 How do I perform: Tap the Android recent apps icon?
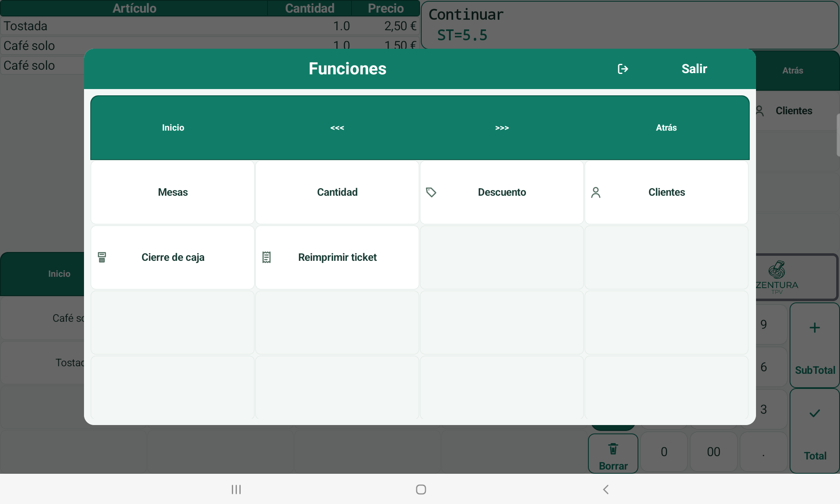[x=236, y=489]
